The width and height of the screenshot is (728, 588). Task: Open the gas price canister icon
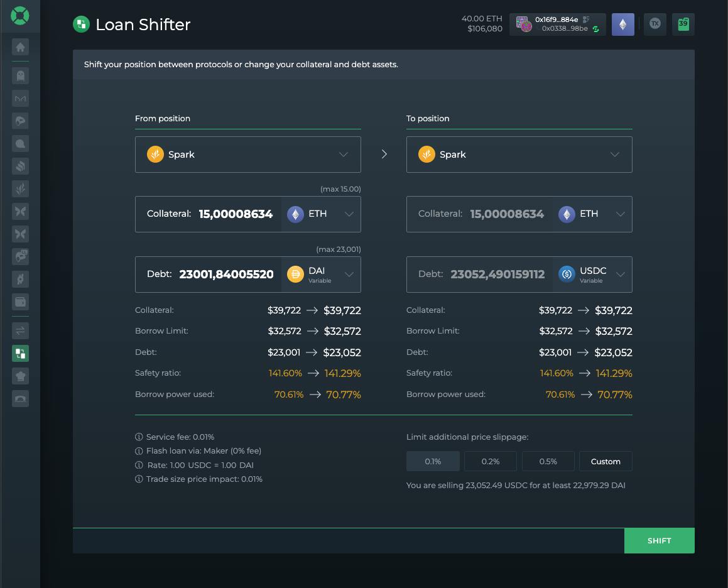(x=683, y=24)
